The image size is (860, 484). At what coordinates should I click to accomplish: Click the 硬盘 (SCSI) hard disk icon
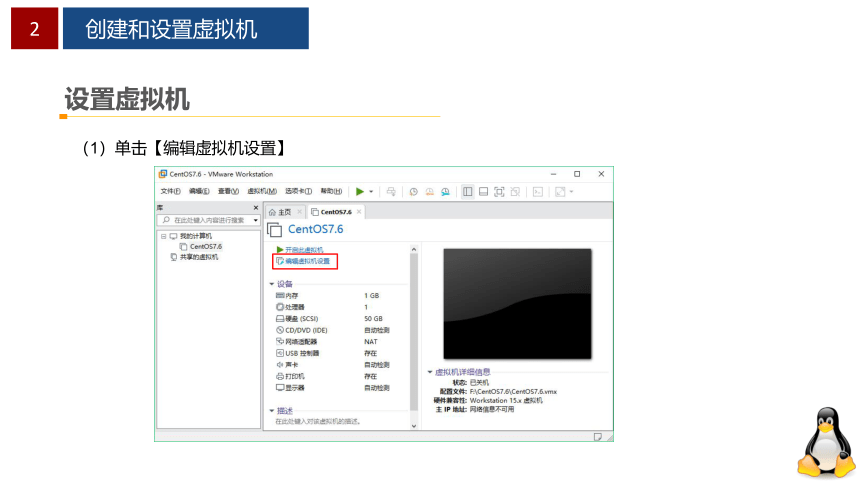pyautogui.click(x=280, y=319)
